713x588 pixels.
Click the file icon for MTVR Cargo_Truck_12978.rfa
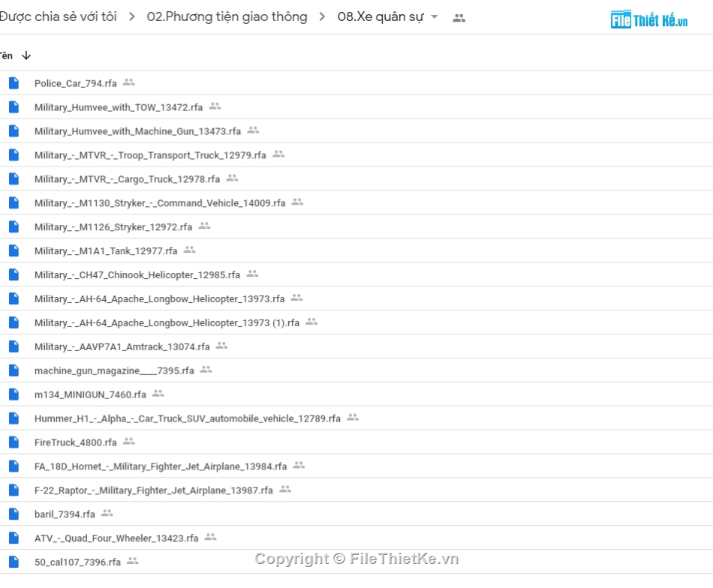click(x=14, y=179)
